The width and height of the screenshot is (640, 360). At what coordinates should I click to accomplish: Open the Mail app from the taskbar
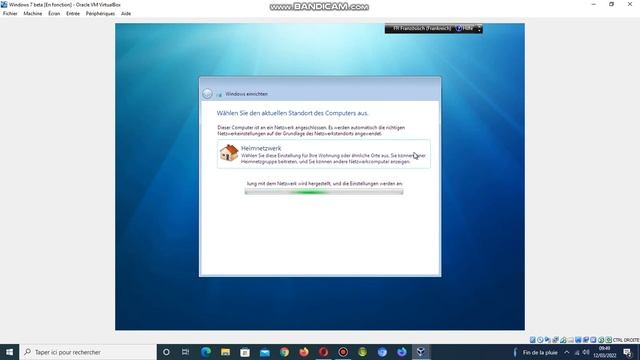(x=264, y=352)
